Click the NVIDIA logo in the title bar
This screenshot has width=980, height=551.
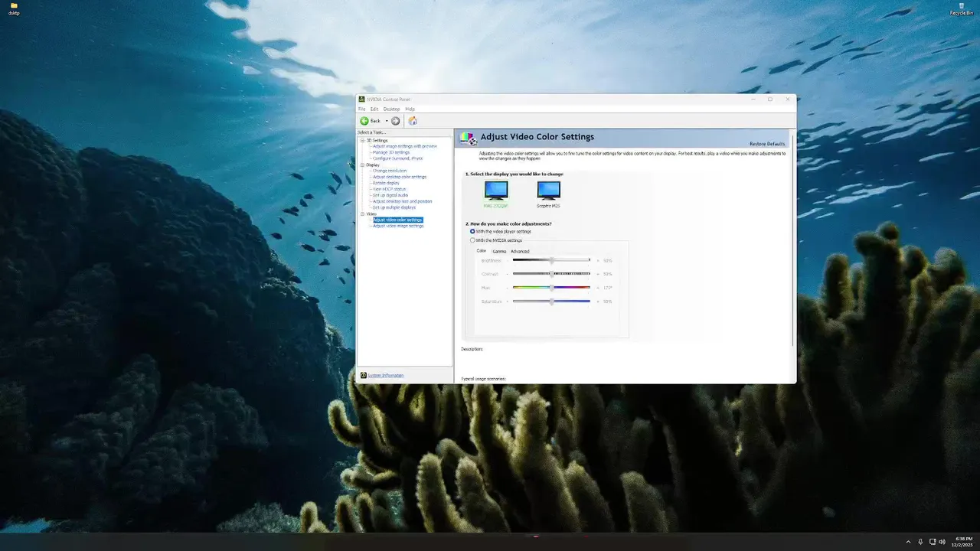click(362, 99)
